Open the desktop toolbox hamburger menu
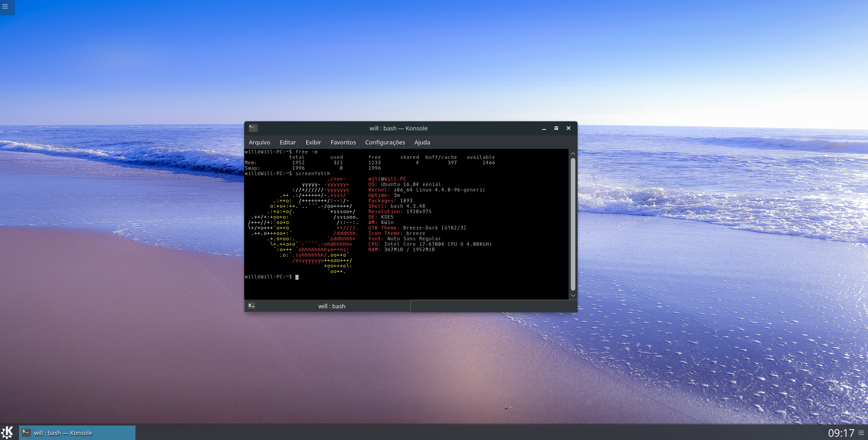This screenshot has width=868, height=440. (x=5, y=6)
